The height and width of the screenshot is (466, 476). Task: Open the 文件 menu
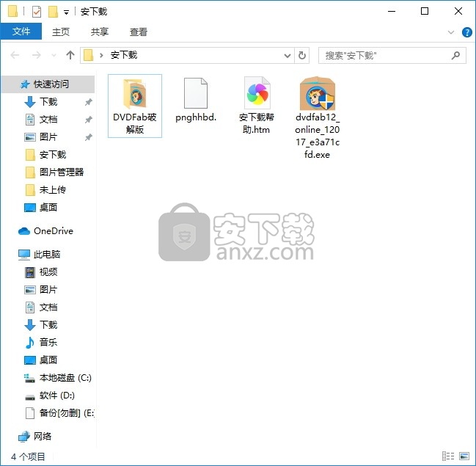pos(21,32)
